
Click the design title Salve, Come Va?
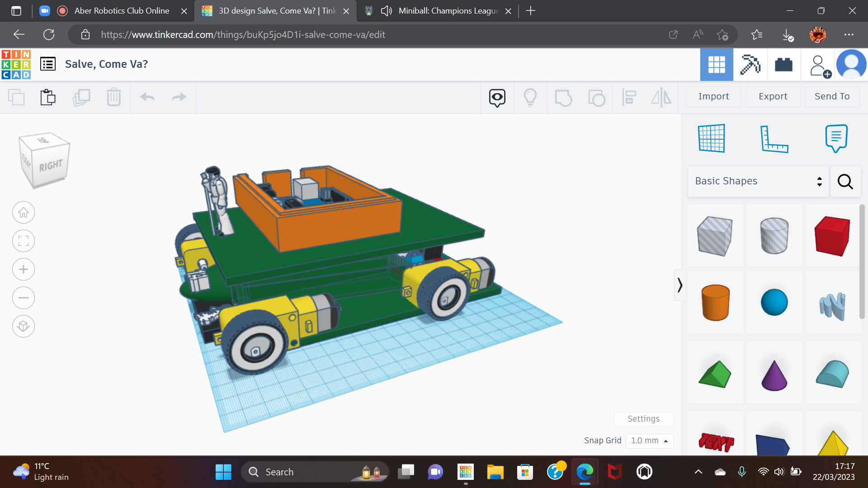pos(106,64)
